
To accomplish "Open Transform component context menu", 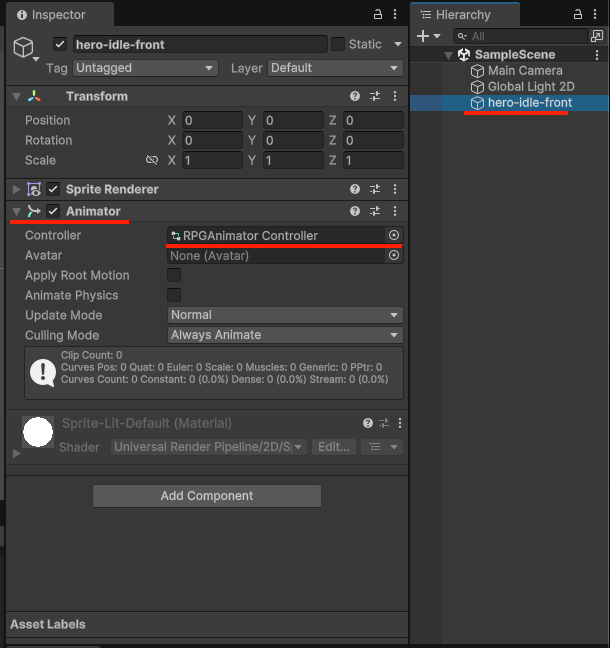I will 395,96.
